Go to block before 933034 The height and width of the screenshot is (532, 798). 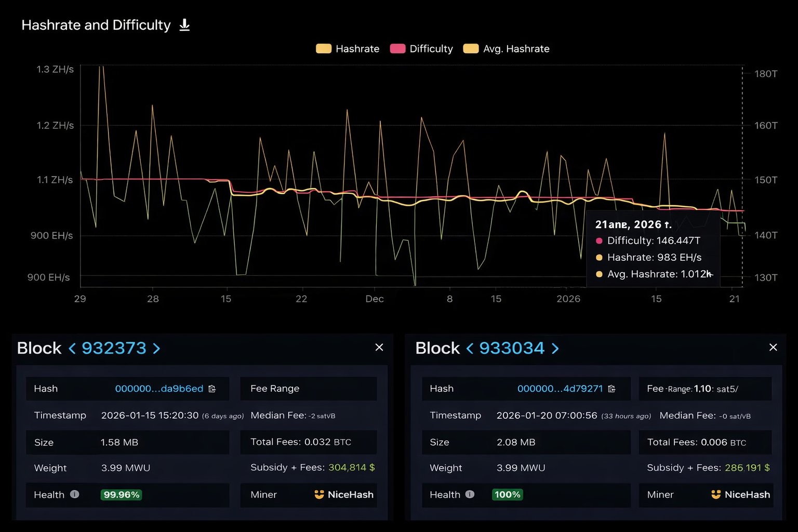point(470,348)
